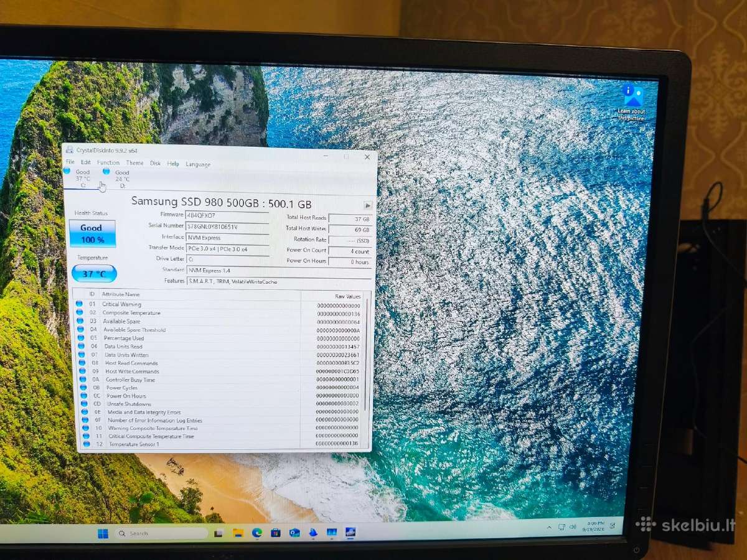Switch to CrystalDiskInfo taskbar icon

[350, 532]
